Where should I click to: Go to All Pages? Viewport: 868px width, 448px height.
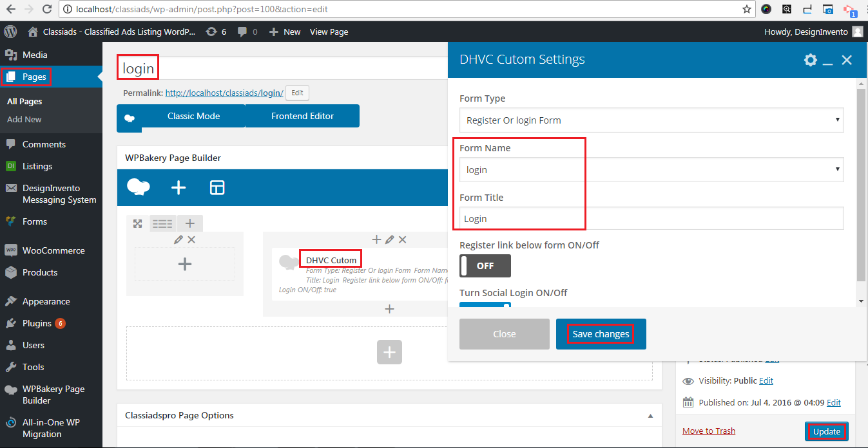tap(24, 101)
